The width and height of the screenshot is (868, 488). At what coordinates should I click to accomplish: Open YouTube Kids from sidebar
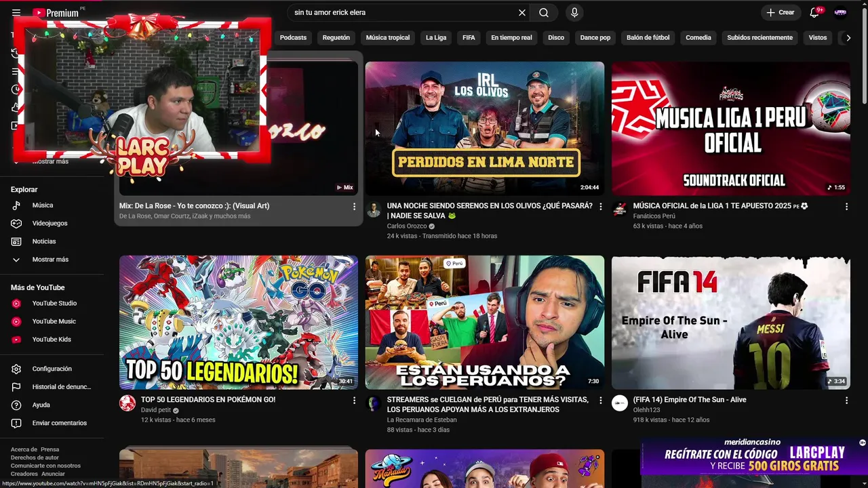(x=52, y=340)
